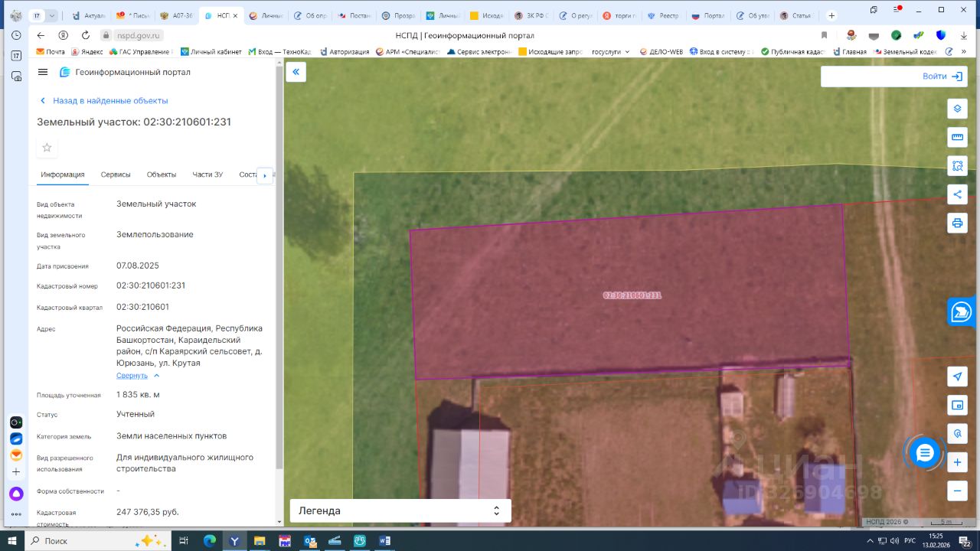Open browser downloads
The image size is (980, 551).
[x=962, y=35]
